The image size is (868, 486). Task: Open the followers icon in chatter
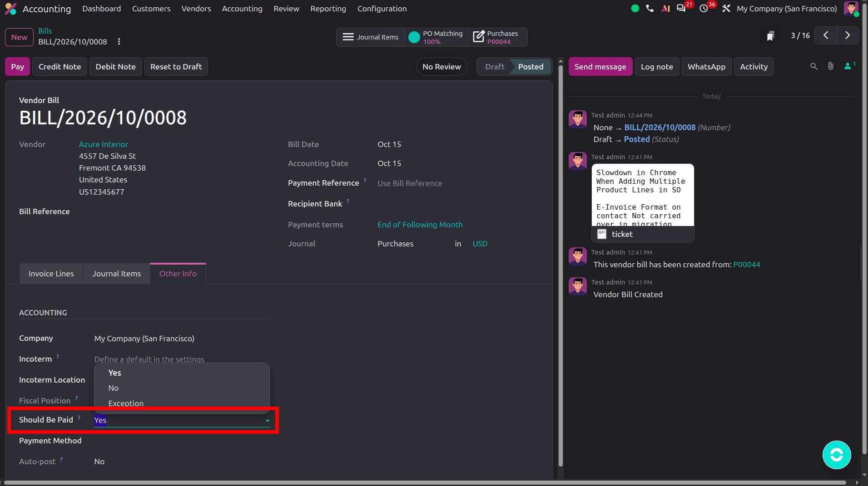pos(849,66)
